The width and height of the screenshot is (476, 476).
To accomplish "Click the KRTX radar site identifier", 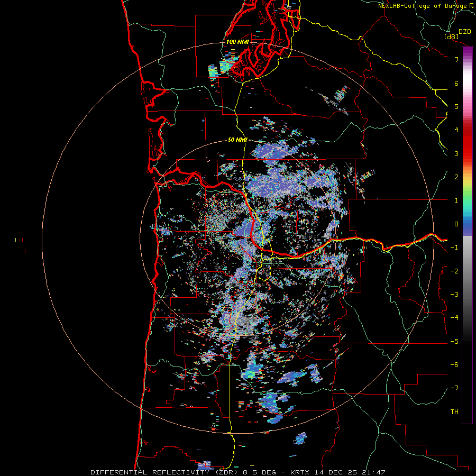I will click(300, 472).
